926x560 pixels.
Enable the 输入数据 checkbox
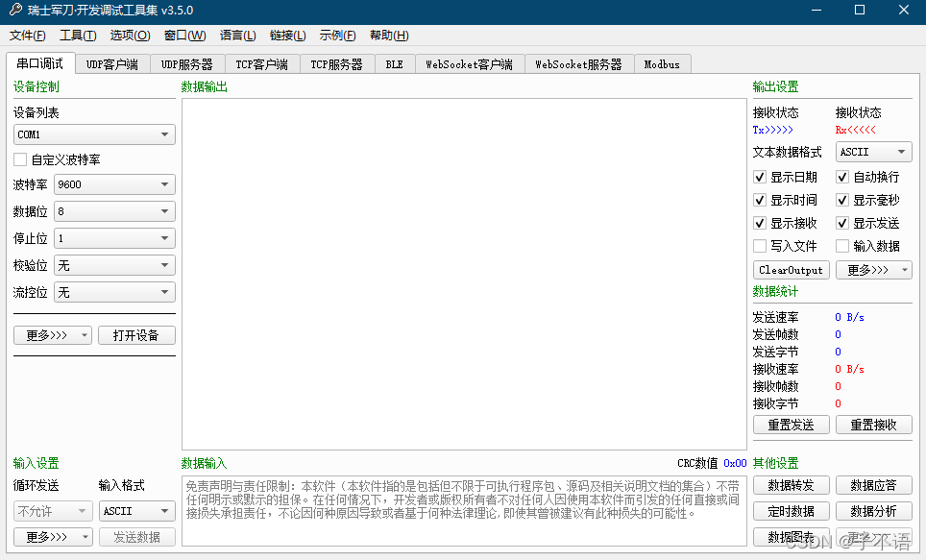tap(842, 246)
